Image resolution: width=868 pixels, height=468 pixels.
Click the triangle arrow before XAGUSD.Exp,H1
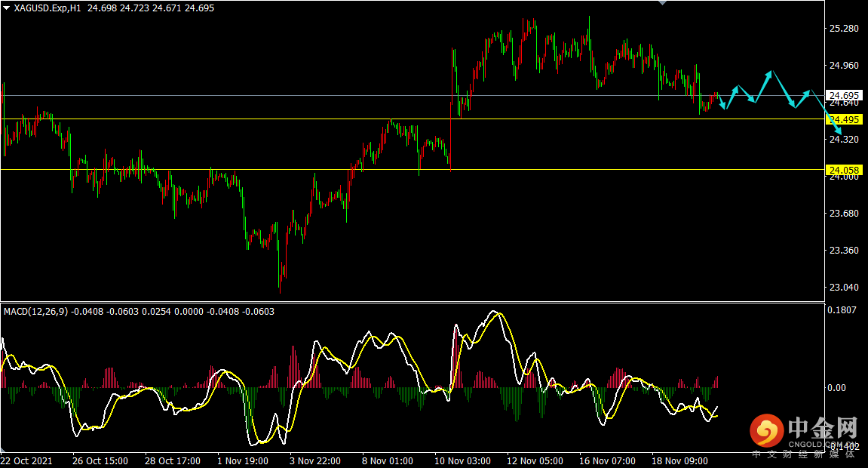point(7,8)
